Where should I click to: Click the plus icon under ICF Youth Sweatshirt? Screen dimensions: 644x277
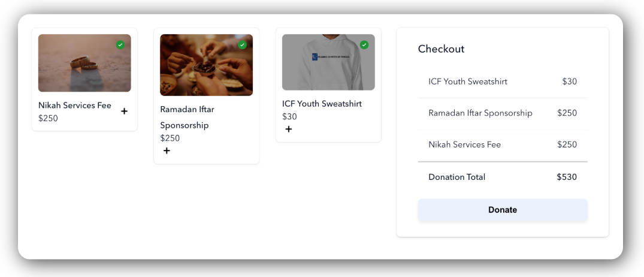pos(289,130)
